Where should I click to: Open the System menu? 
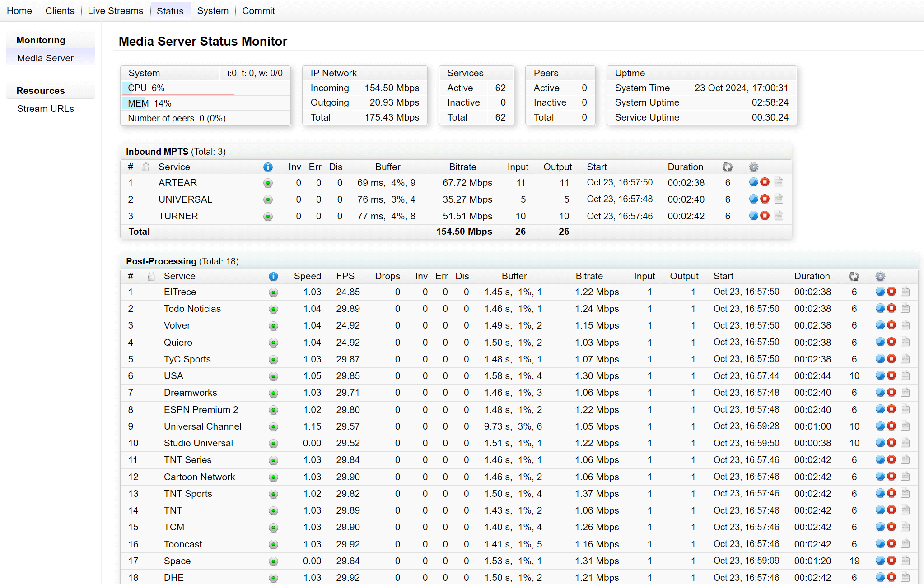(213, 11)
